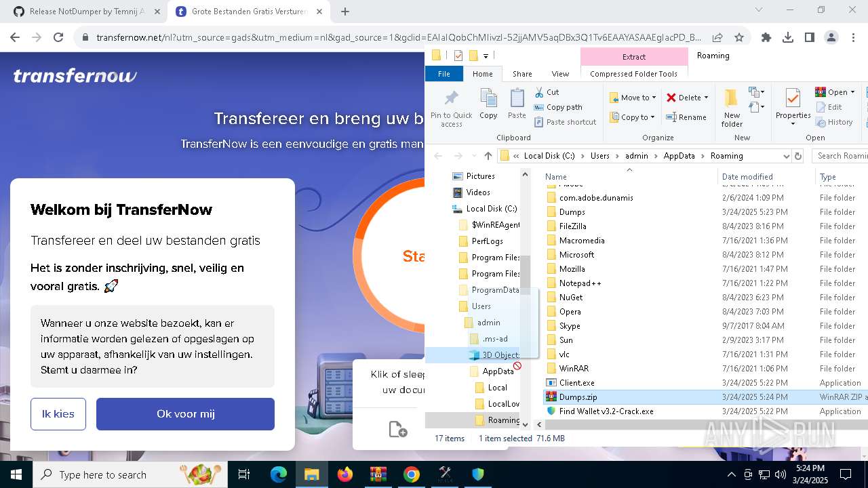Select Videos in navigation pane
Screen dimensions: 868x488
coord(478,192)
